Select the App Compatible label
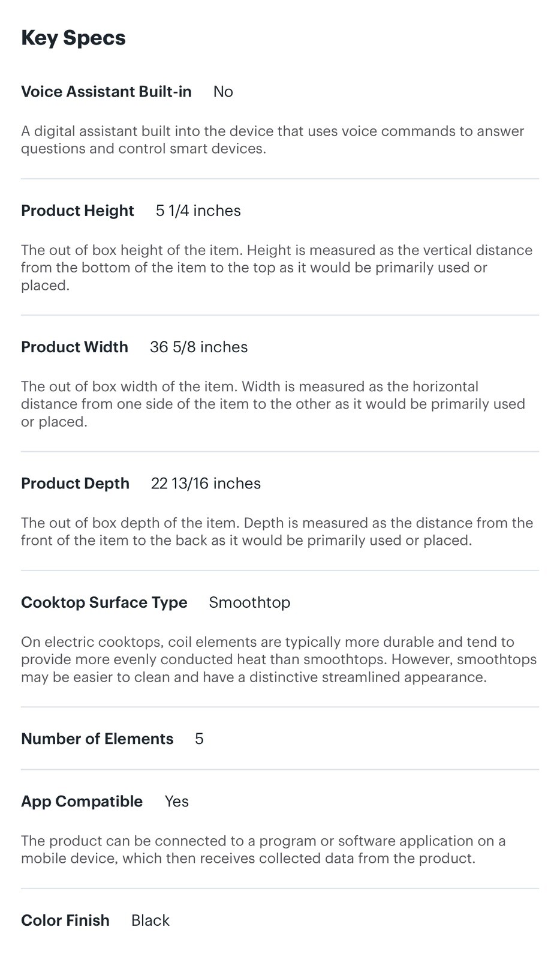Image resolution: width=560 pixels, height=960 pixels. [82, 802]
